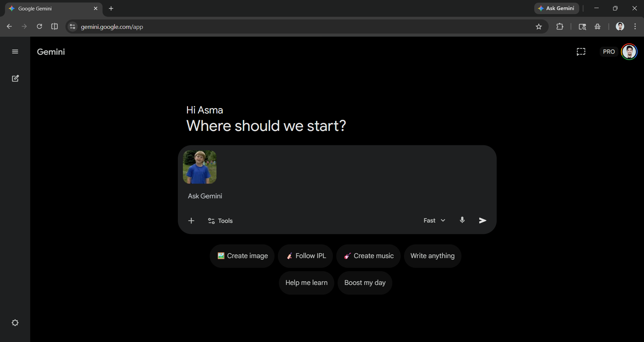The height and width of the screenshot is (342, 644).
Task: Open your Google account avatar in Gemini
Action: (x=629, y=51)
